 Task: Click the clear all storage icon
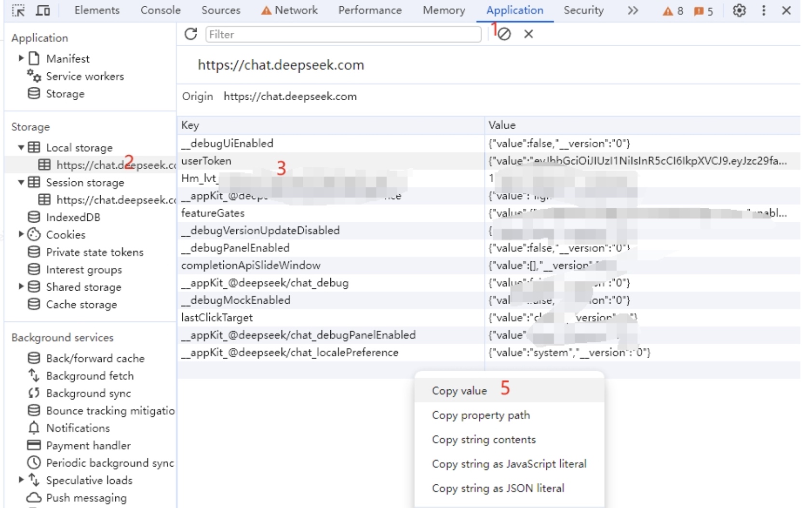point(504,34)
